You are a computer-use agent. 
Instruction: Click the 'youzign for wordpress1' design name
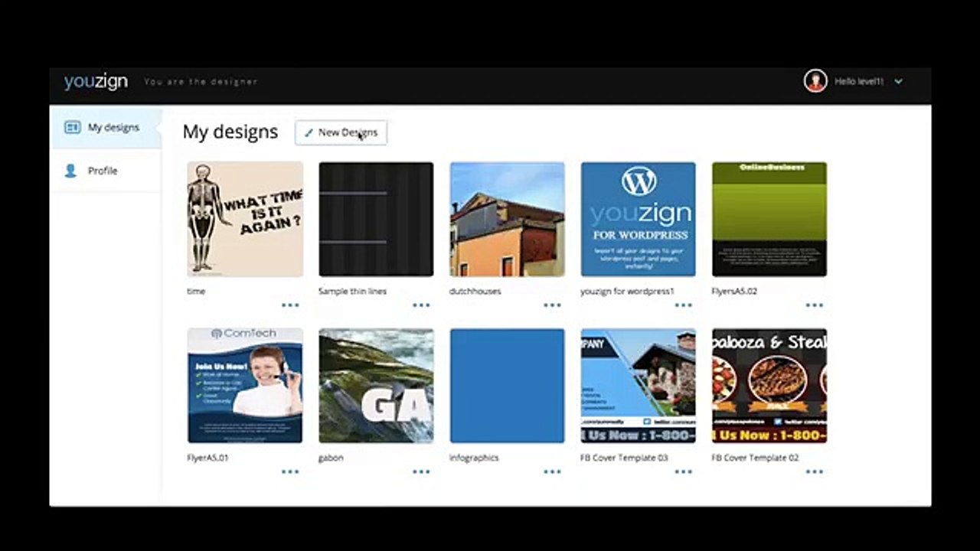click(x=627, y=292)
